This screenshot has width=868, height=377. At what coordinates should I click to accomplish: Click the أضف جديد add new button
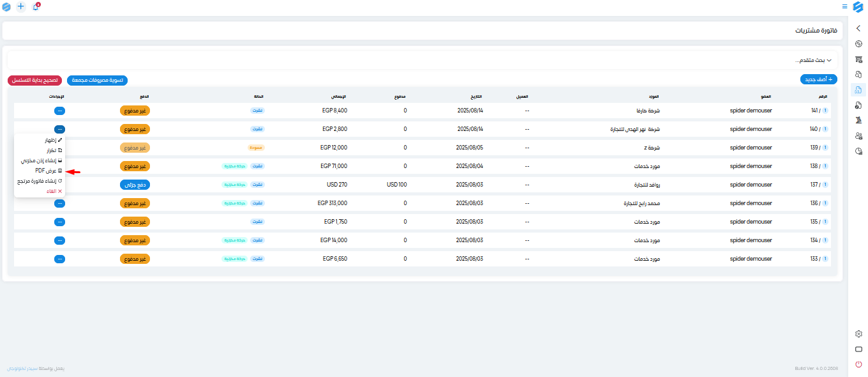pos(819,80)
